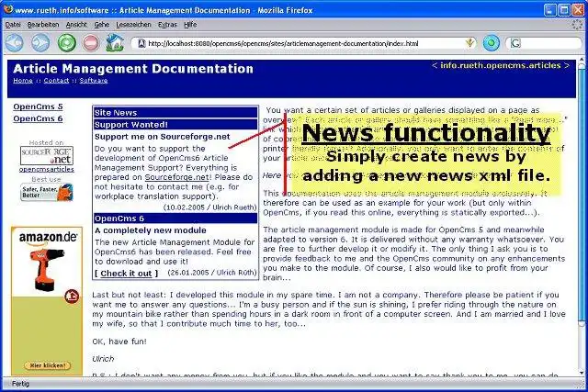588x392 pixels.
Task: Open the OpenCms 5 sidebar link
Action: pos(38,106)
